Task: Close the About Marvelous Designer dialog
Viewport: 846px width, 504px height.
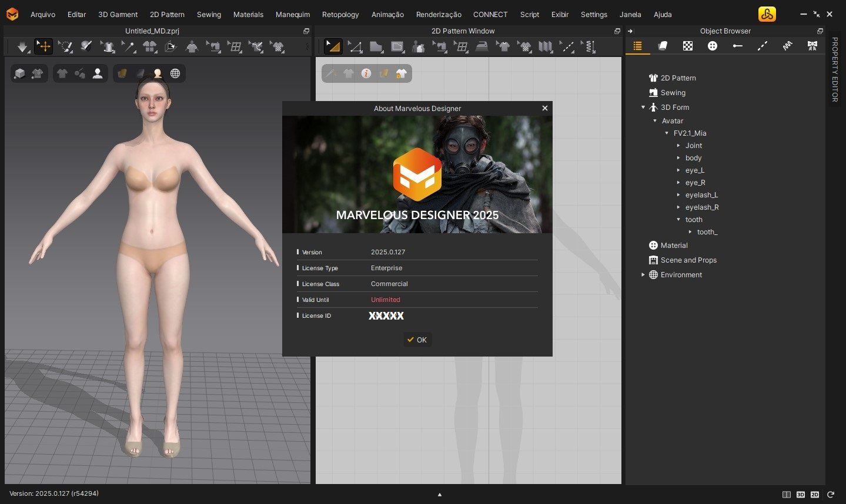Action: [544, 108]
